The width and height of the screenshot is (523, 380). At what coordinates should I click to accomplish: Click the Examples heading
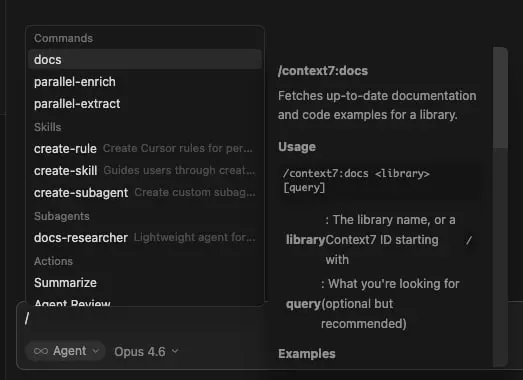pos(307,354)
